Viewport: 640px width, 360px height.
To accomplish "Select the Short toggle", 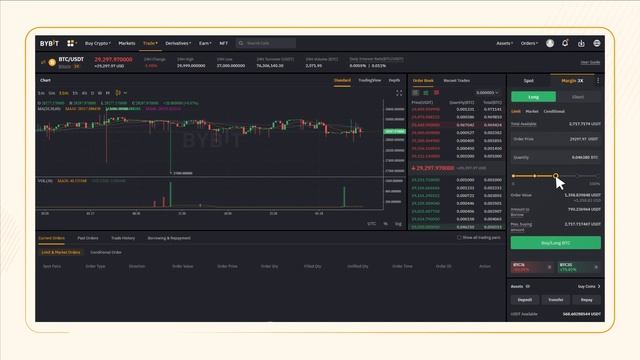I will coord(578,97).
